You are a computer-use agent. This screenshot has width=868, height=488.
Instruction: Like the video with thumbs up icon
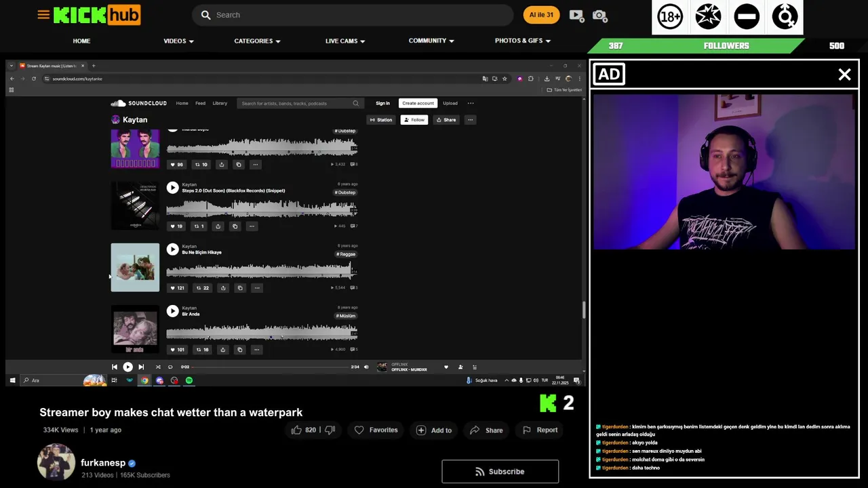(x=296, y=430)
